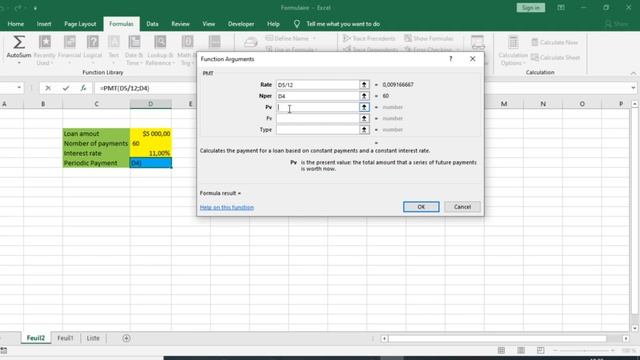The width and height of the screenshot is (640, 360).
Task: Collapse dialog via Type range selector
Action: click(364, 129)
